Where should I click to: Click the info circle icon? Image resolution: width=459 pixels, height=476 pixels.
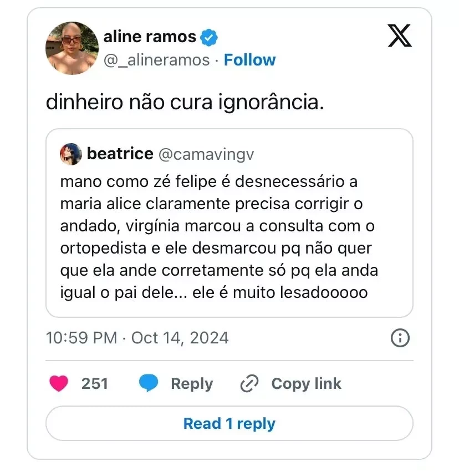[x=400, y=337]
